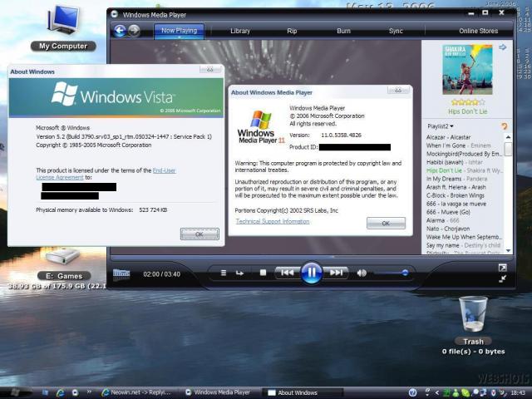Image resolution: width=532 pixels, height=399 pixels.
Task: Click the blue help icon in the tray
Action: (x=412, y=392)
